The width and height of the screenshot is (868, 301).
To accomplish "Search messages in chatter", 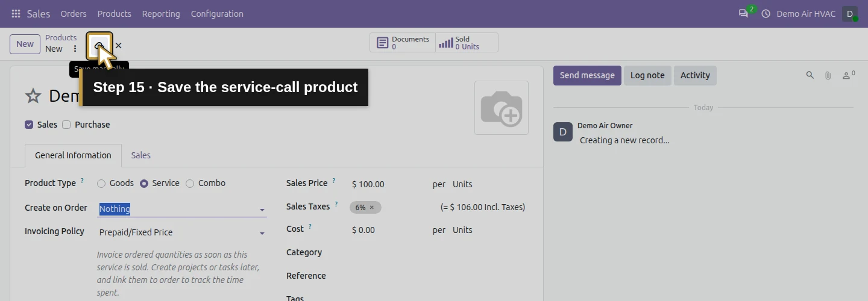I will [x=810, y=75].
